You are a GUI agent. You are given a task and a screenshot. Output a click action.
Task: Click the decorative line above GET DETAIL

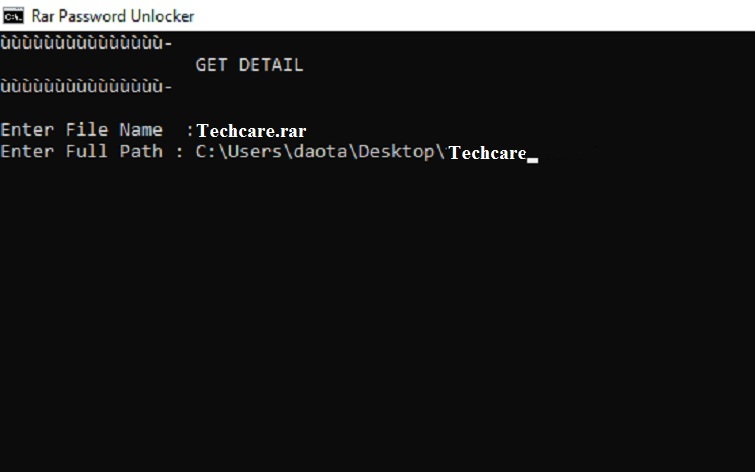86,43
